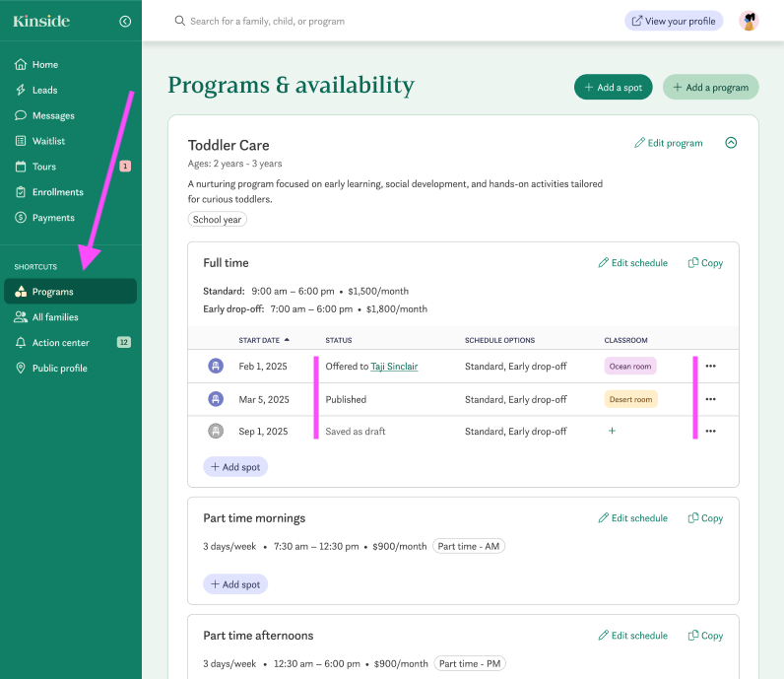Viewport: 784px width, 679px height.
Task: Click Add spot under Part time mornings
Action: [235, 584]
